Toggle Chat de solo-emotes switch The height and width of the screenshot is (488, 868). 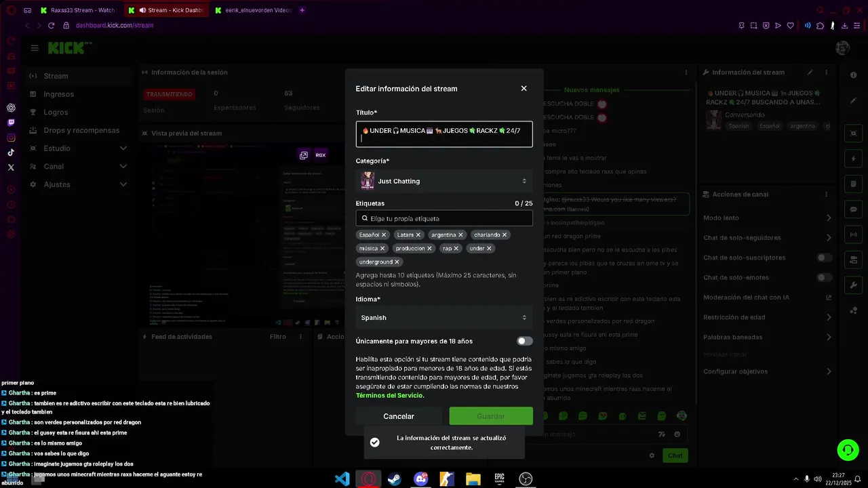[x=825, y=277]
